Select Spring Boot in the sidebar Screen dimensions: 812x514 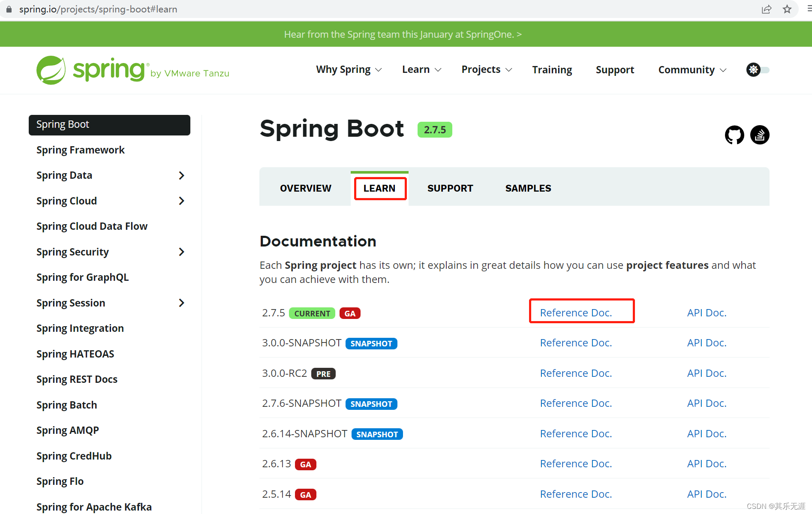coord(109,125)
